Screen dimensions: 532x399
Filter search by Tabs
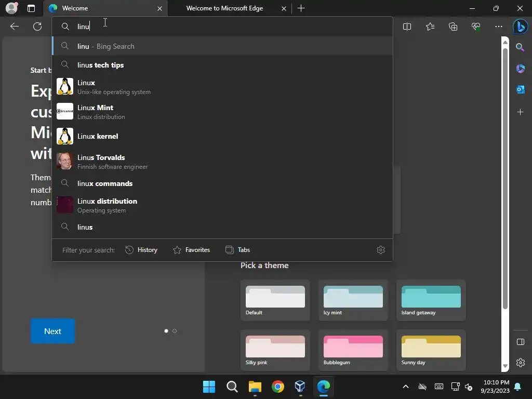point(237,250)
